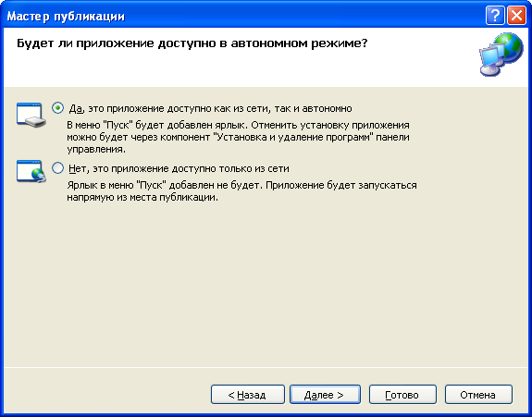Click the empty beige area below the options
This screenshot has width=532, height=417.
266,285
